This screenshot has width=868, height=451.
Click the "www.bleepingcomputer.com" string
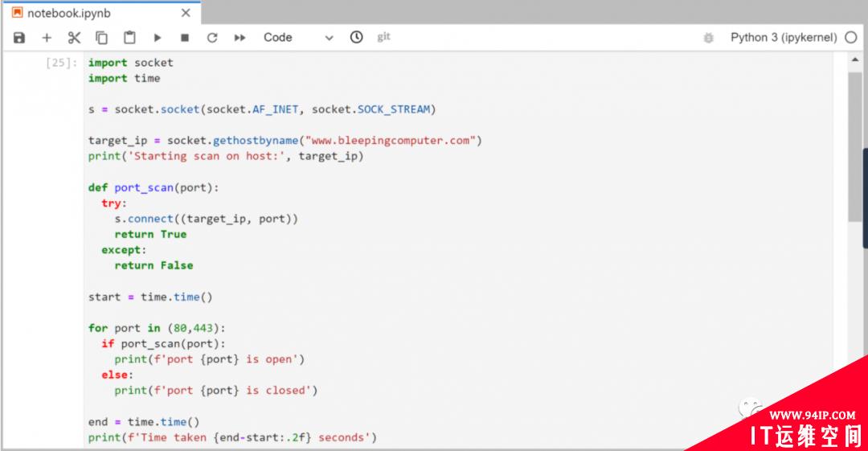click(x=391, y=141)
